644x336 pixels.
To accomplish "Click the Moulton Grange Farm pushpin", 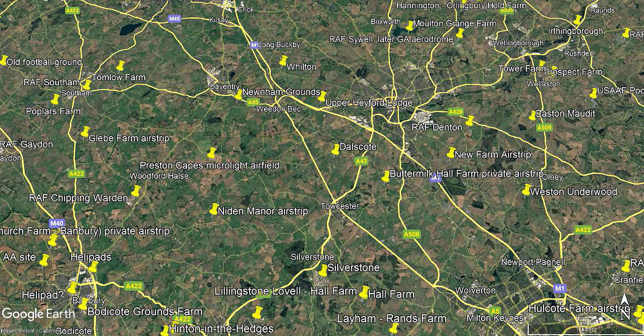I will click(410, 26).
